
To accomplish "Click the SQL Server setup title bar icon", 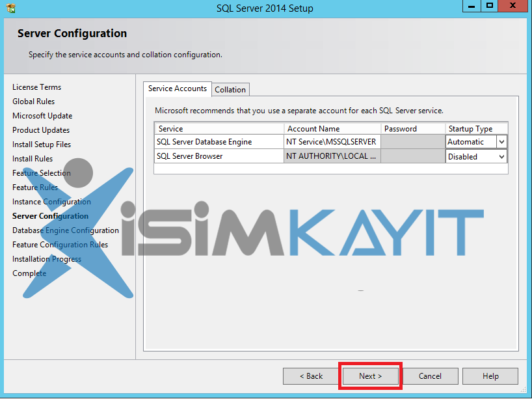I will point(11,8).
